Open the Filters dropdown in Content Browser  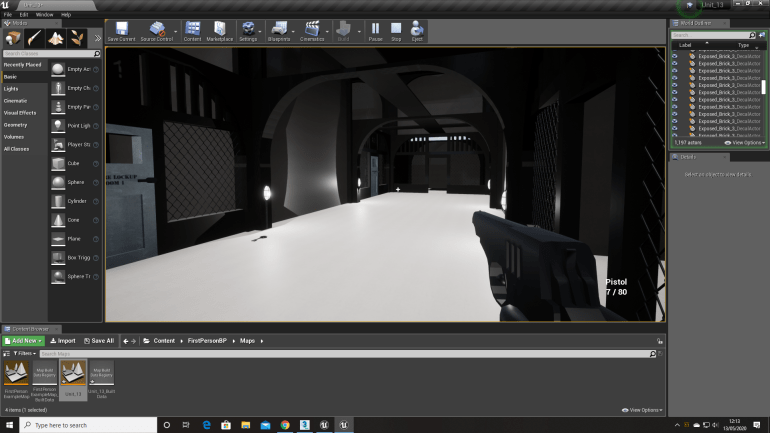[24, 353]
